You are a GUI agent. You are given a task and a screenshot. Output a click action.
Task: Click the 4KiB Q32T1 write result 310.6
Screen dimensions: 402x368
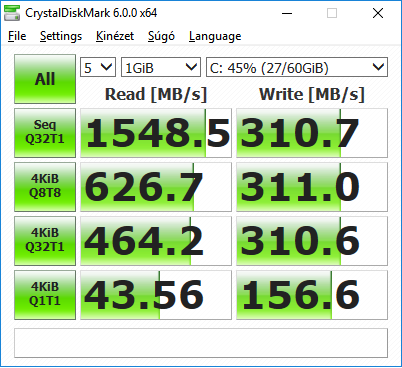(x=312, y=241)
